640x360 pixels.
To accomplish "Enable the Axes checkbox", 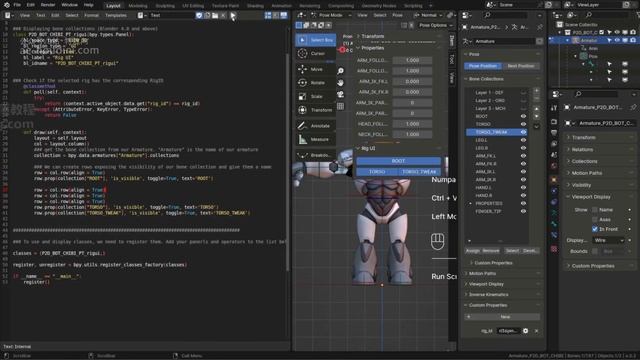I will pyautogui.click(x=595, y=220).
